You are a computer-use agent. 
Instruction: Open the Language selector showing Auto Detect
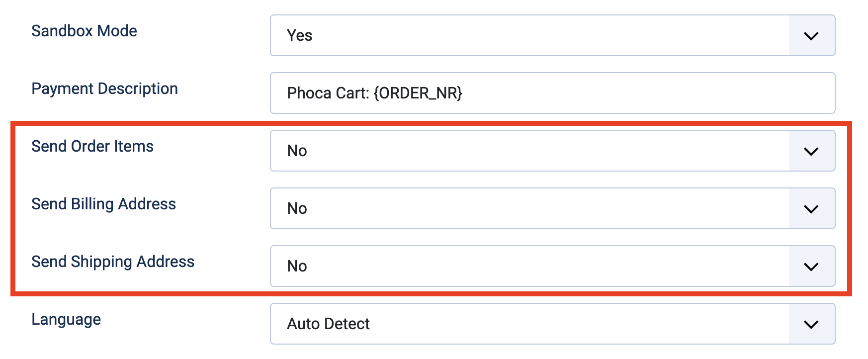tap(497, 324)
